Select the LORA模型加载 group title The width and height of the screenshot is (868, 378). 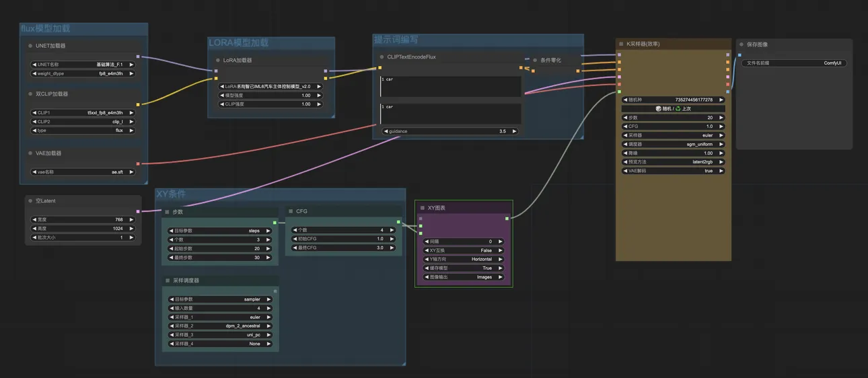[239, 43]
